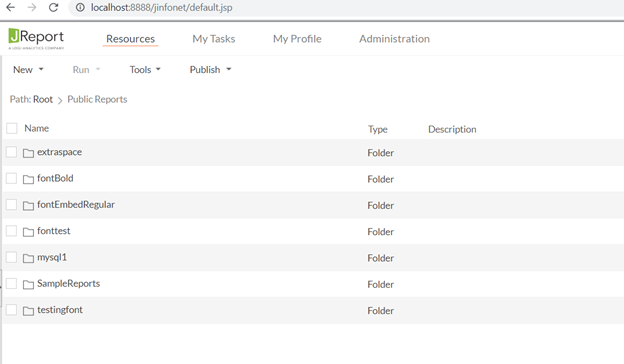Open the SampleReports folder
The height and width of the screenshot is (364, 624).
click(x=68, y=284)
